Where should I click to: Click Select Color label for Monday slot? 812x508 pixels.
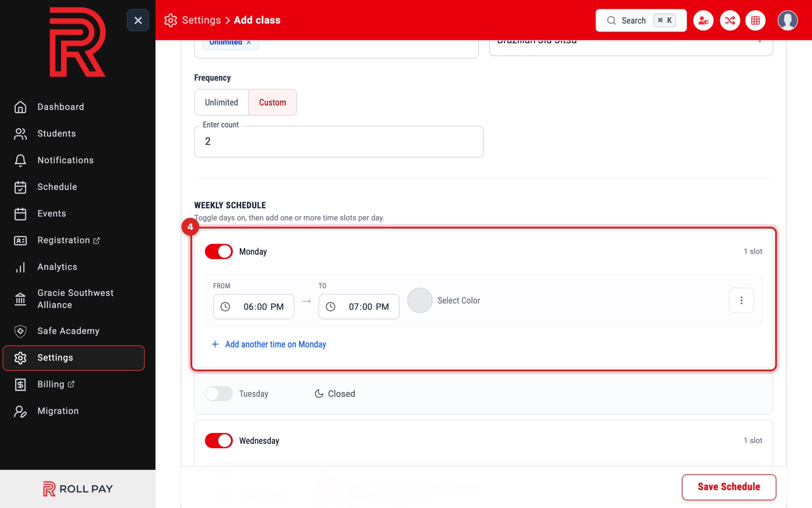tap(459, 301)
